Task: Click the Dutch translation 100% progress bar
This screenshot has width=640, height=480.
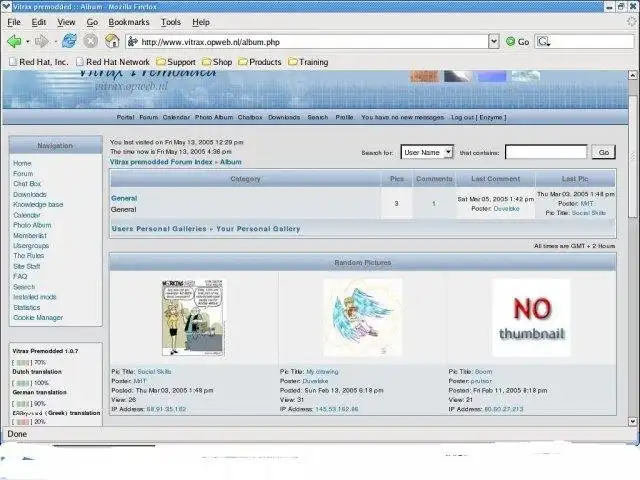Action: [x=23, y=383]
